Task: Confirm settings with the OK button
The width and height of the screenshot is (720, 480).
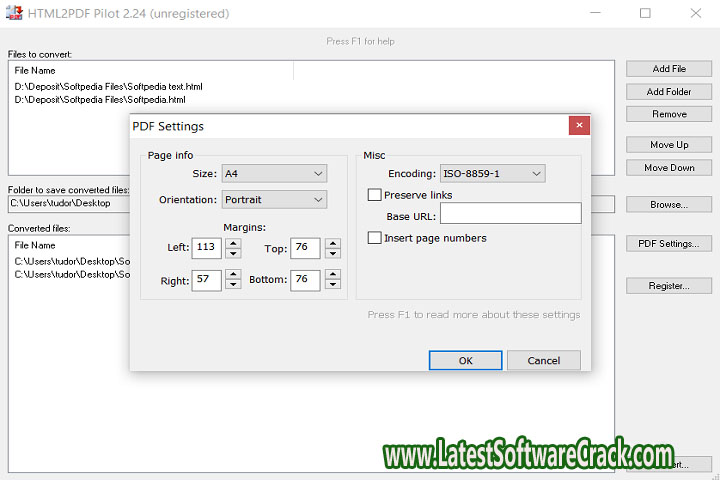Action: point(465,360)
